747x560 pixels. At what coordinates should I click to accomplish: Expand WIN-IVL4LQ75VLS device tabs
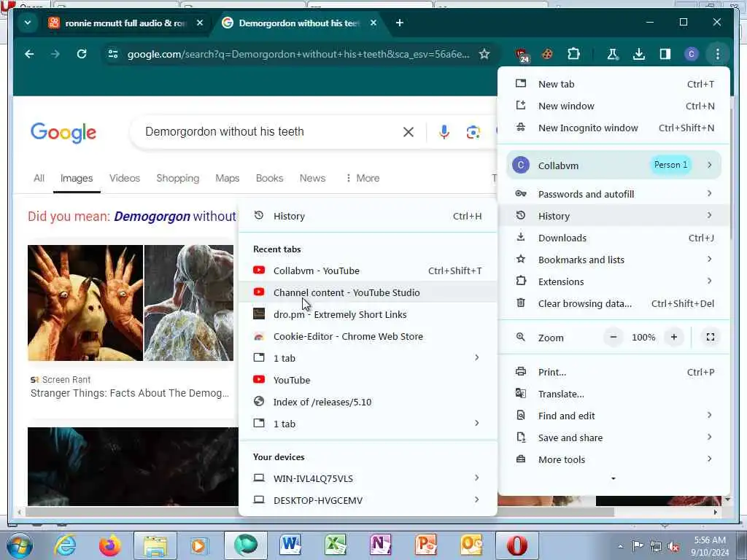(x=368, y=478)
